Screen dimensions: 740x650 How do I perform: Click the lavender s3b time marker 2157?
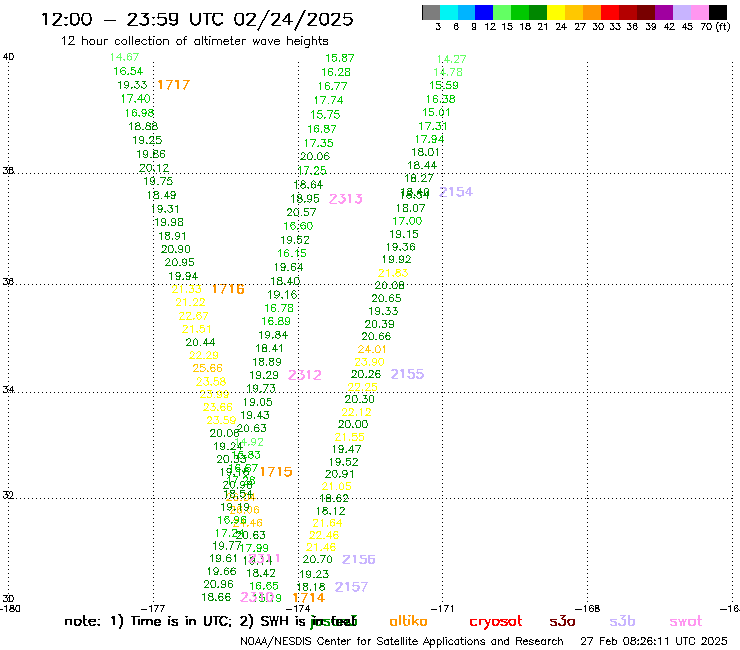pos(351,587)
